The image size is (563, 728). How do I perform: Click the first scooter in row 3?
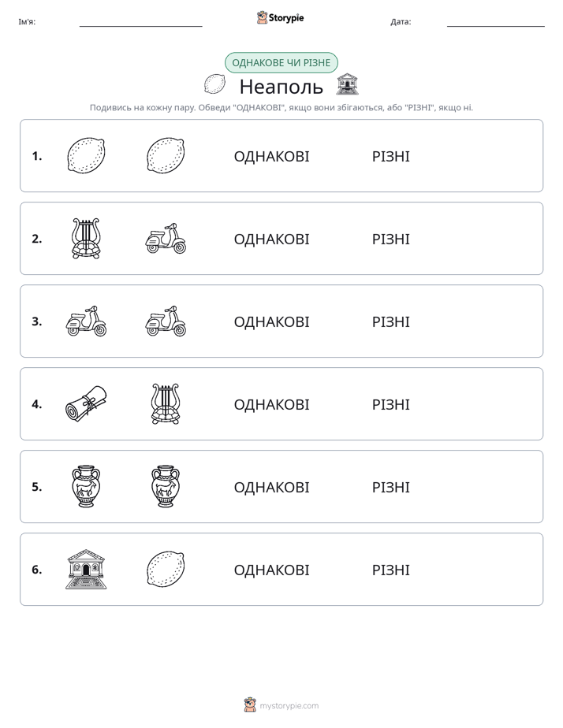tap(86, 321)
